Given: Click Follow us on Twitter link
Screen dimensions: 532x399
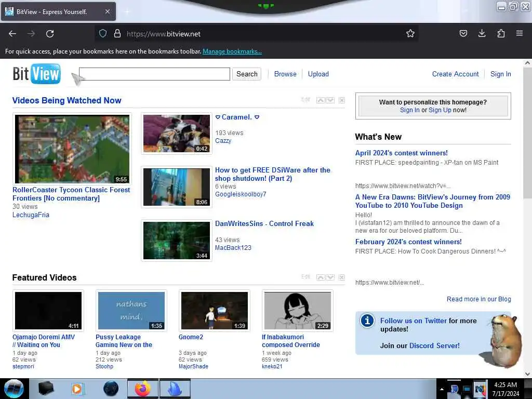Looking at the screenshot, I should [x=414, y=321].
